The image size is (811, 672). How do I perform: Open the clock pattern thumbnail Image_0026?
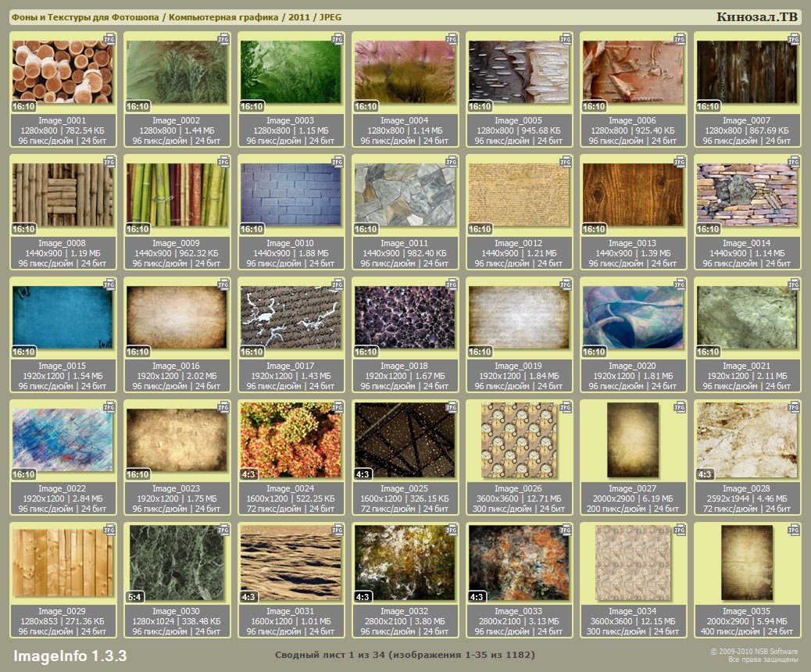click(x=519, y=440)
